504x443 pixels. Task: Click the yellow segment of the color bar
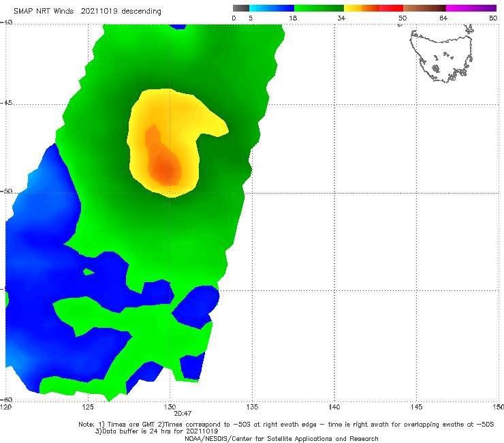tap(353, 8)
